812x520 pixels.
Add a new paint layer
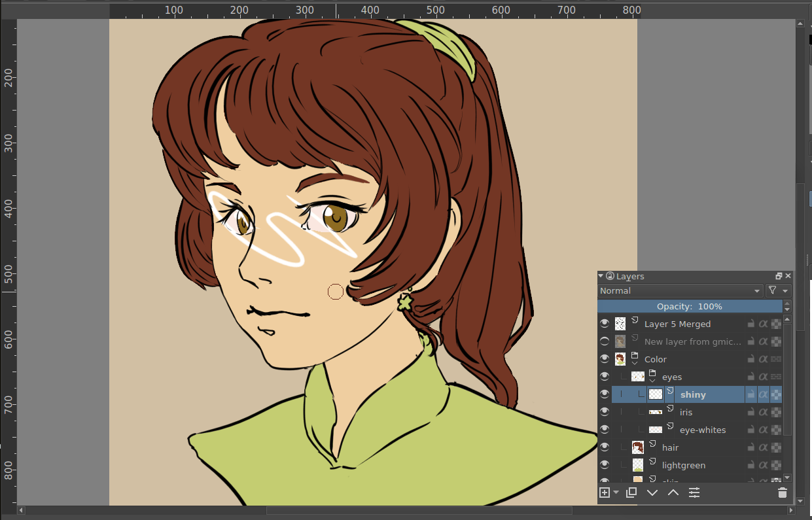[x=605, y=493]
